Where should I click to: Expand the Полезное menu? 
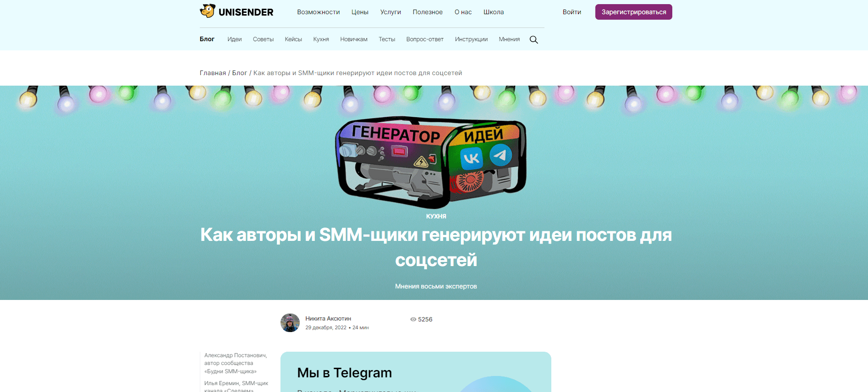click(428, 12)
